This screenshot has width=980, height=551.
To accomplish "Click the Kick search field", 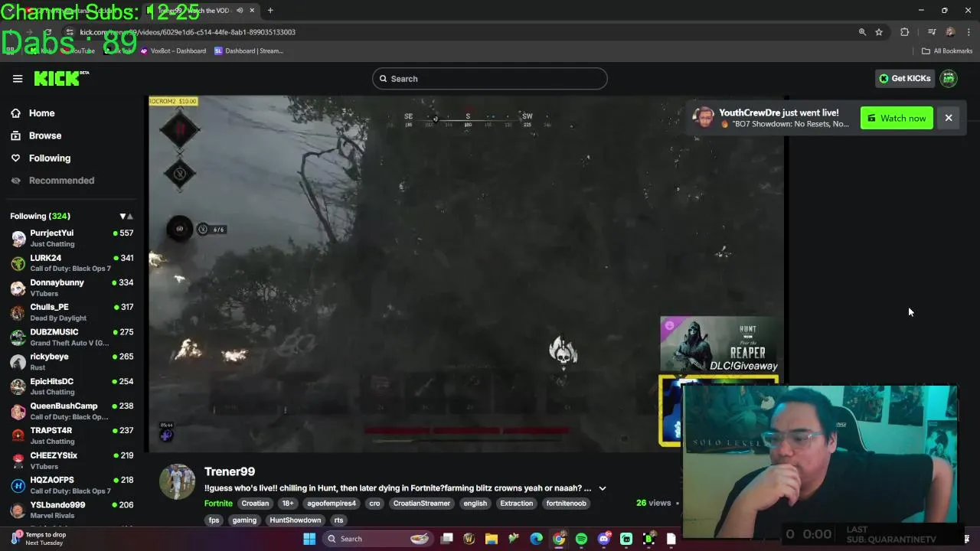I will click(490, 79).
